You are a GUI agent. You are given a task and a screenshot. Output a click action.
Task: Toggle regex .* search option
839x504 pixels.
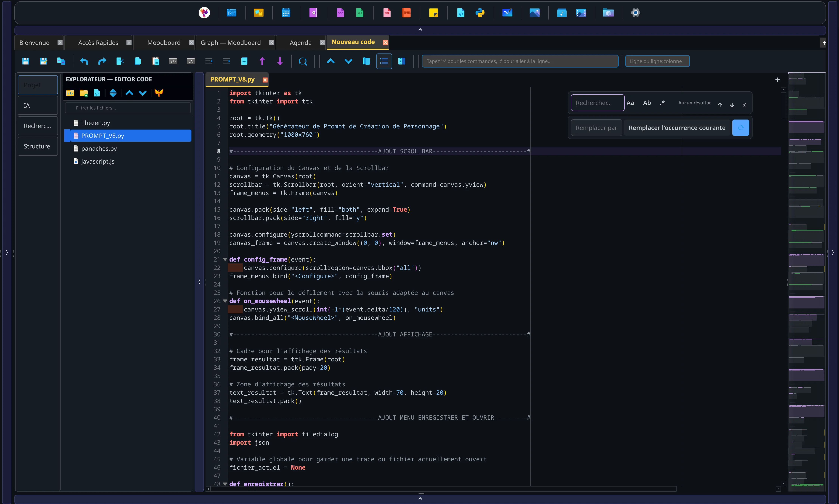[662, 103]
